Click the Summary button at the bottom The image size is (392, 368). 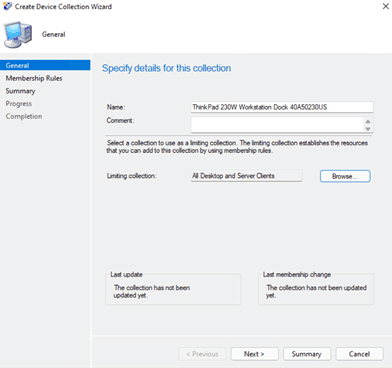(307, 354)
